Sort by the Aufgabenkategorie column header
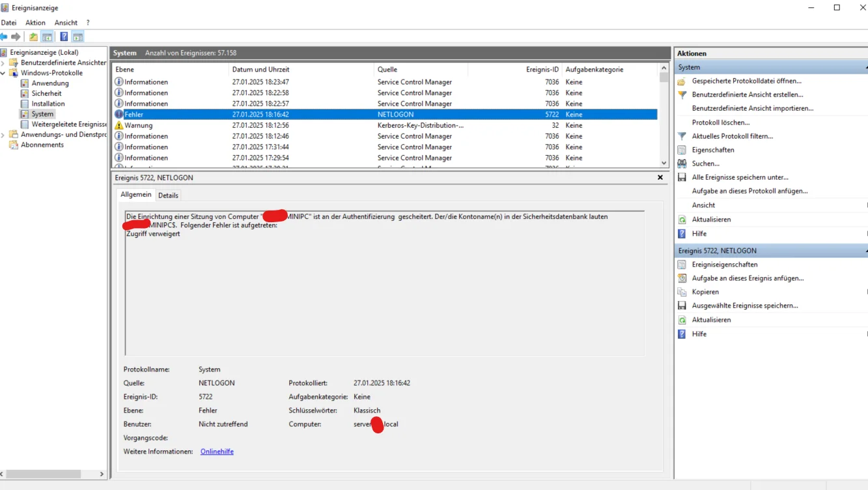The image size is (868, 490). [610, 69]
